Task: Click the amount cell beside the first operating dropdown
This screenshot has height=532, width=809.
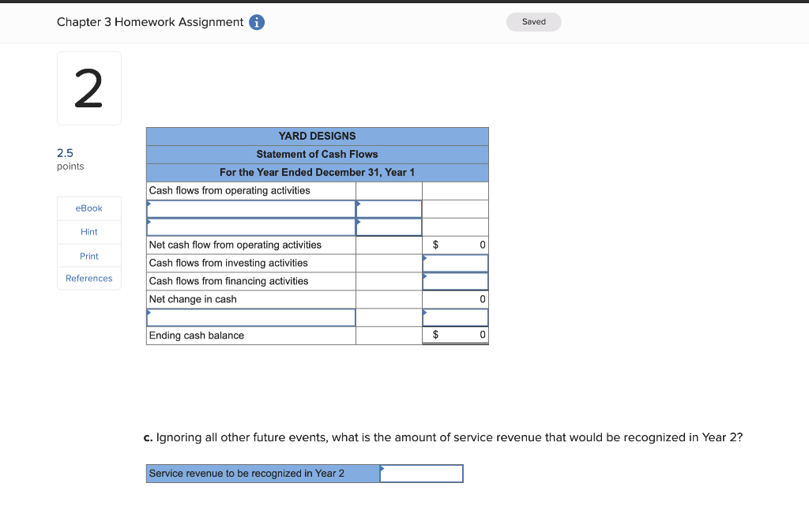Action: click(389, 208)
